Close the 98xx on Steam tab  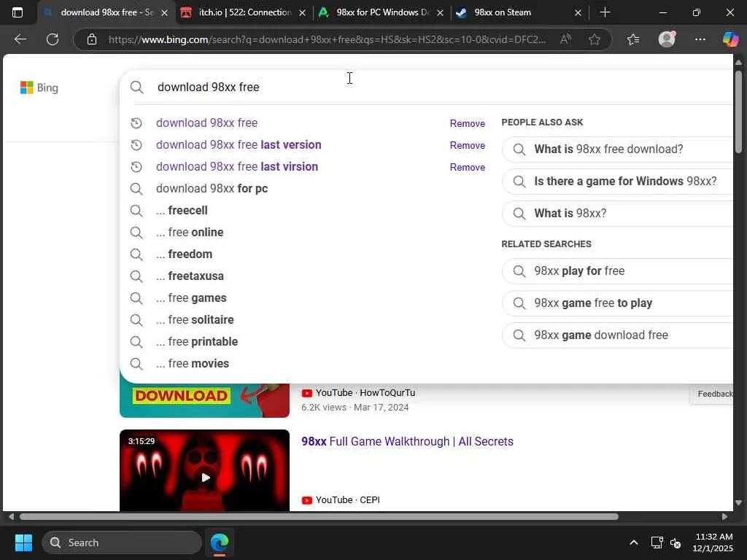click(578, 13)
